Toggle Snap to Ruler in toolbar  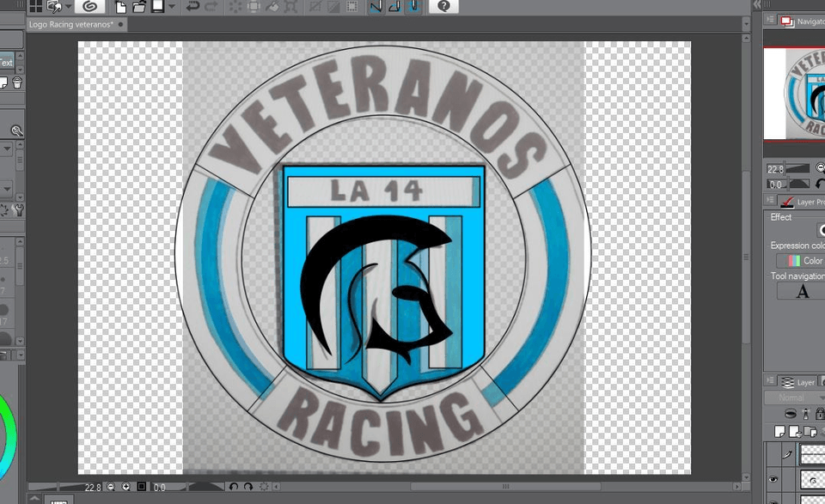tap(376, 6)
